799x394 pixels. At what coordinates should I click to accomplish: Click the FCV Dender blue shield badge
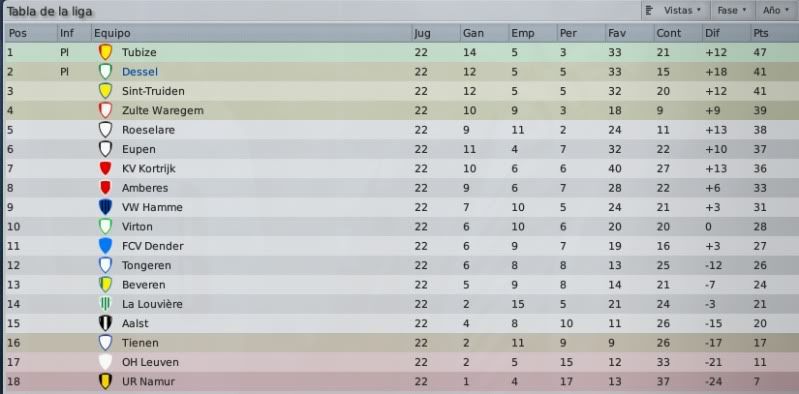point(105,246)
